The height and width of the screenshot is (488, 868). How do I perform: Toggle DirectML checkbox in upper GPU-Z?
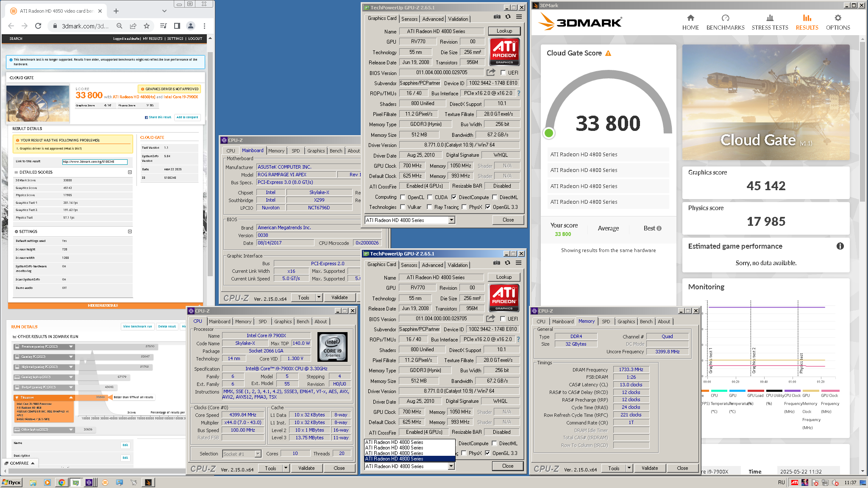(x=495, y=197)
